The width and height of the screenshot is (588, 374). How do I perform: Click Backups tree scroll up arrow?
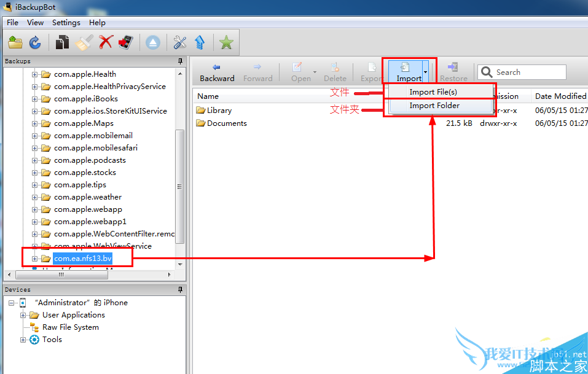coord(181,74)
